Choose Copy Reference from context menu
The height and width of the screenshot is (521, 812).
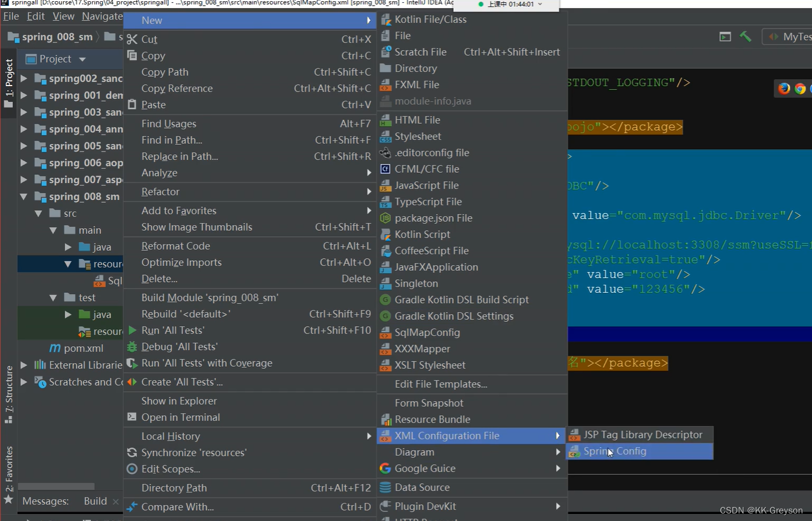pos(250,88)
